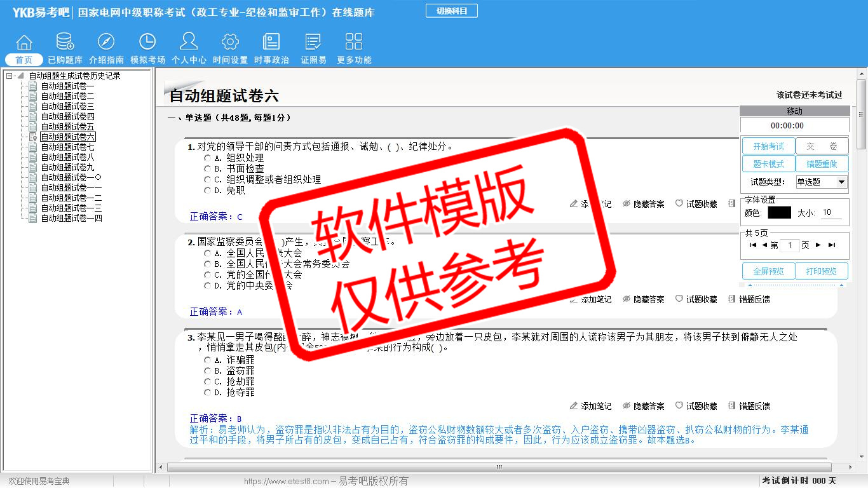The image size is (868, 488).
Task: Click the 首页 home icon
Action: point(24,43)
